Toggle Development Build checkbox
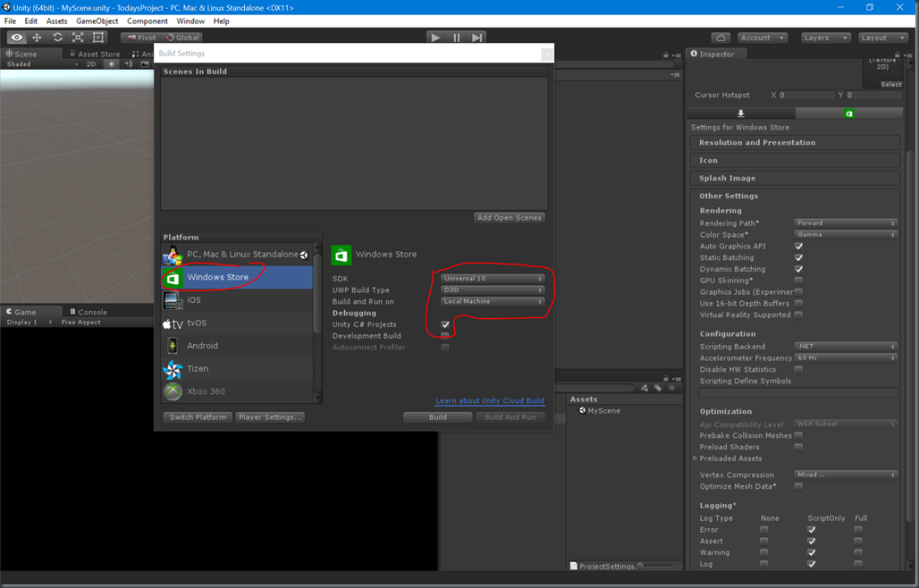919x588 pixels. click(445, 336)
